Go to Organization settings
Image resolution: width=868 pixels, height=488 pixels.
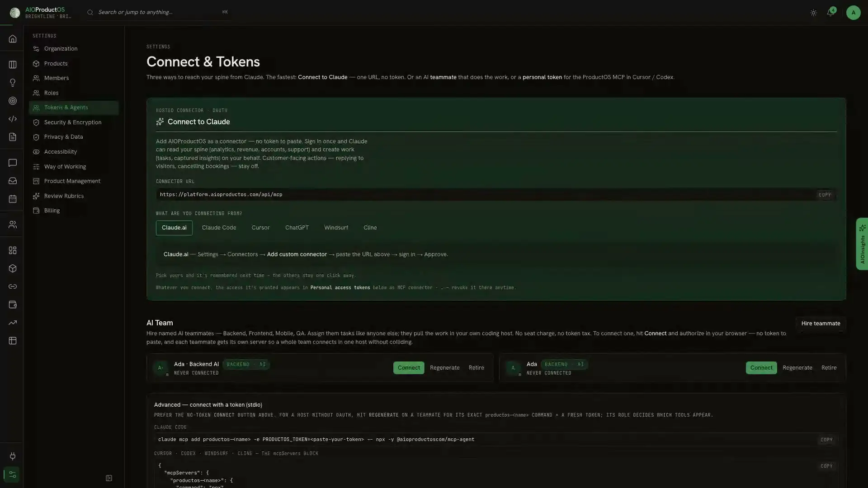pyautogui.click(x=74, y=49)
